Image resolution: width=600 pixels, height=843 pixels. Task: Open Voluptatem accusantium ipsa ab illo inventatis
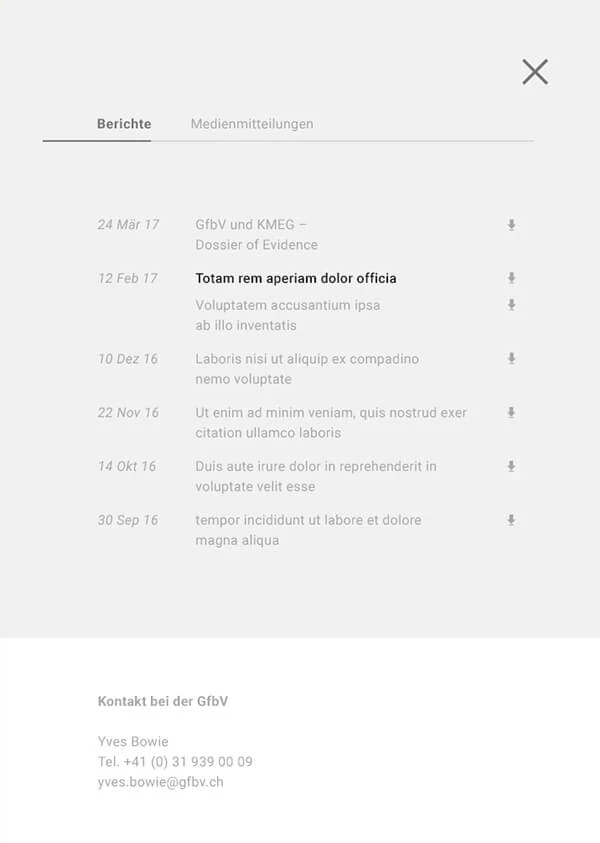(288, 315)
